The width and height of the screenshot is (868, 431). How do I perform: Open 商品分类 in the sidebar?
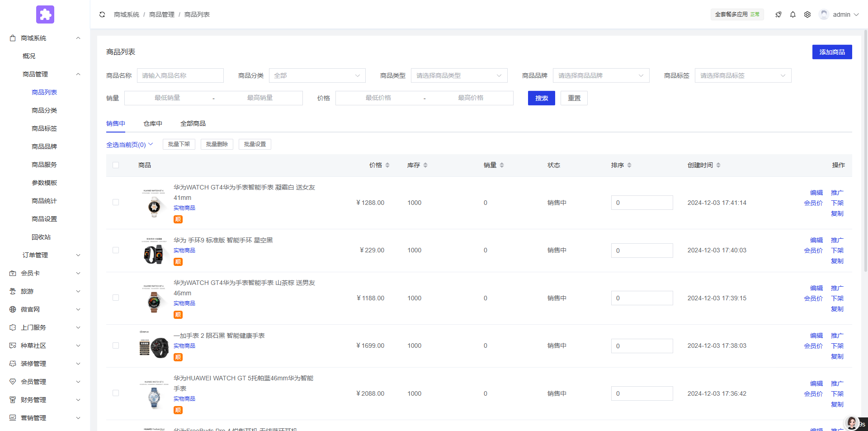[44, 110]
